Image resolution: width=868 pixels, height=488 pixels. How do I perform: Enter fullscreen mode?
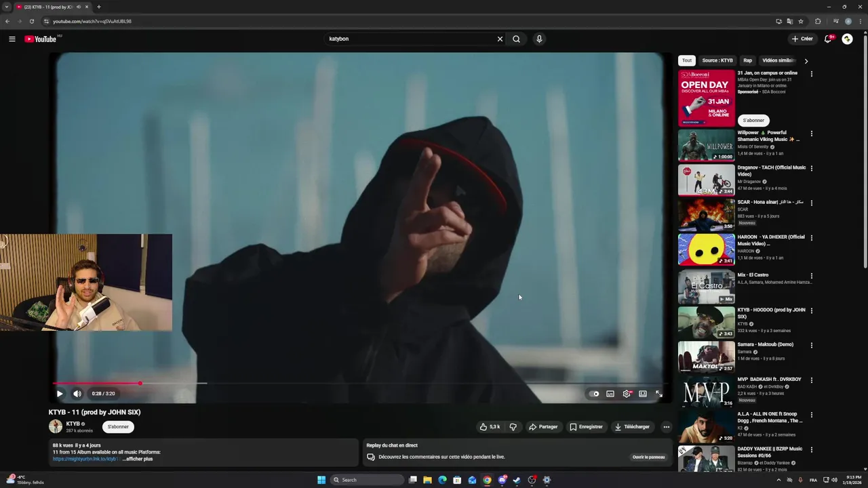(x=658, y=393)
